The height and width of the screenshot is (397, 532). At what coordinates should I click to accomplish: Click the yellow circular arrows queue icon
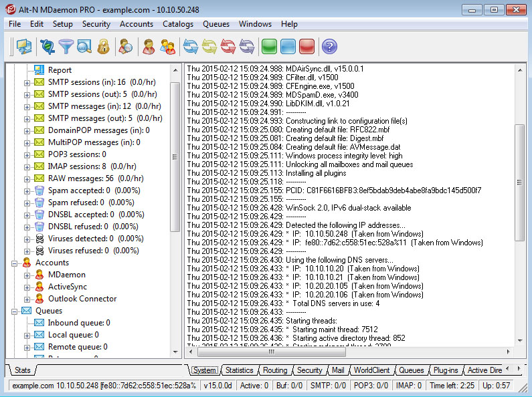click(209, 47)
